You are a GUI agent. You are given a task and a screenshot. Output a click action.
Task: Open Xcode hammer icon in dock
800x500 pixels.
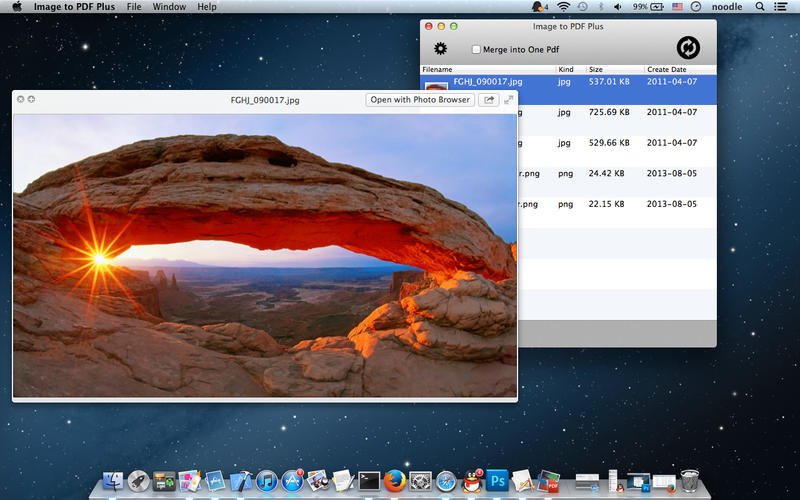241,481
